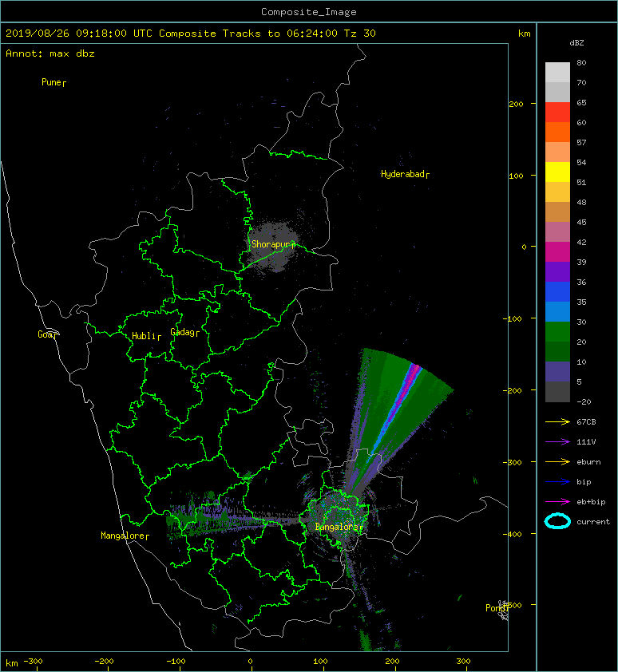This screenshot has width=618, height=672.
Task: Click the 80 dBZ light gray swatch
Action: tap(557, 72)
